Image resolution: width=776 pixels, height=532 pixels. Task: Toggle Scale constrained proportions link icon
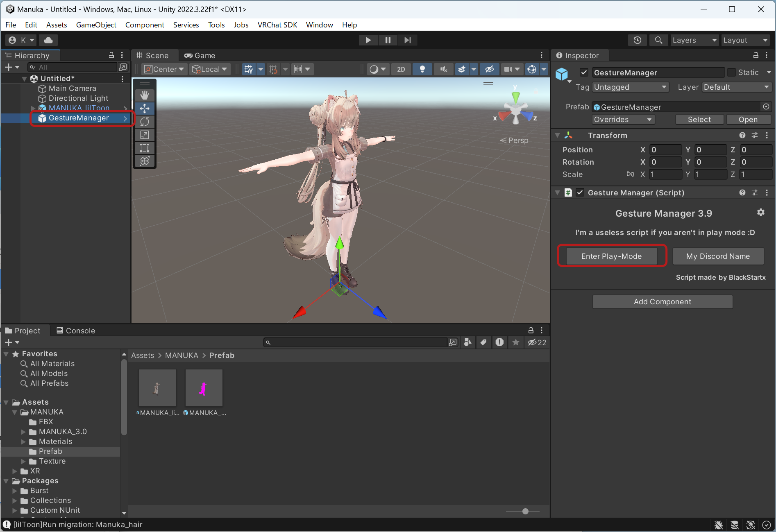point(631,174)
